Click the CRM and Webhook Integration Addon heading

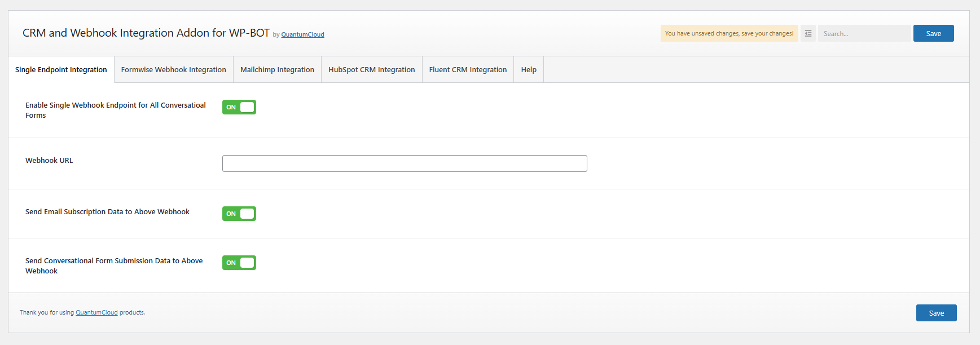click(146, 33)
